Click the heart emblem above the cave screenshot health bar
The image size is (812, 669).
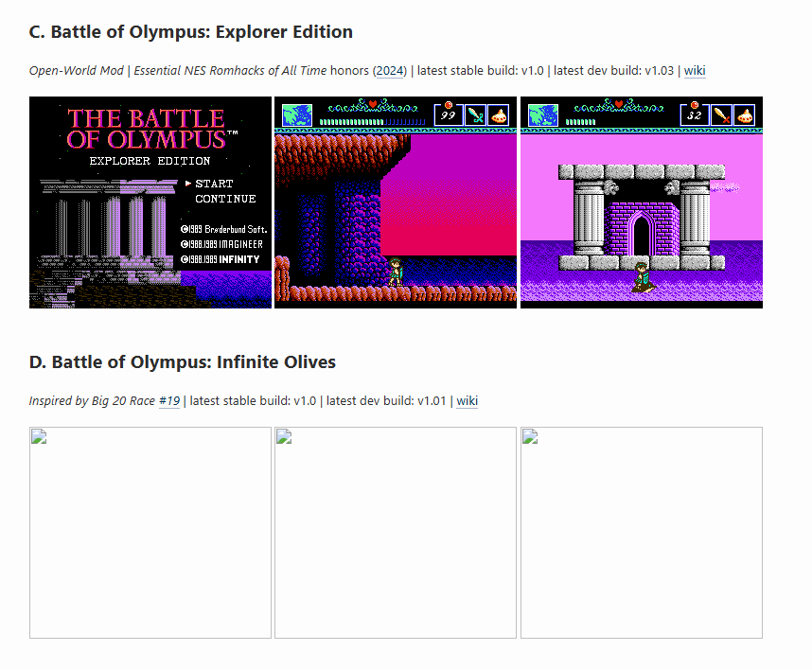coord(373,104)
